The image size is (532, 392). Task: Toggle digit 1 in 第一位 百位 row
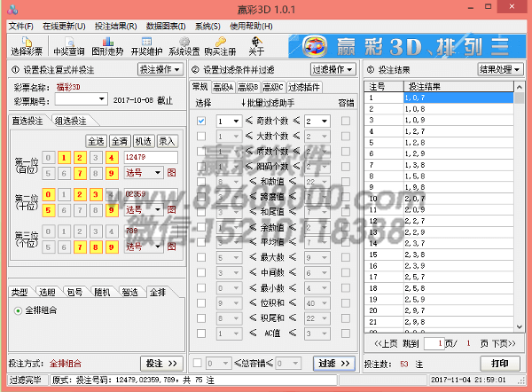(64, 158)
